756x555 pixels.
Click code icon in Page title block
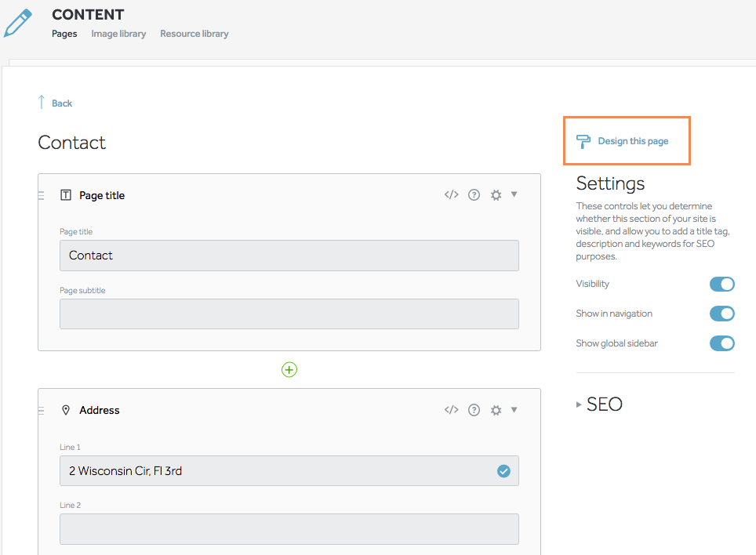point(451,195)
